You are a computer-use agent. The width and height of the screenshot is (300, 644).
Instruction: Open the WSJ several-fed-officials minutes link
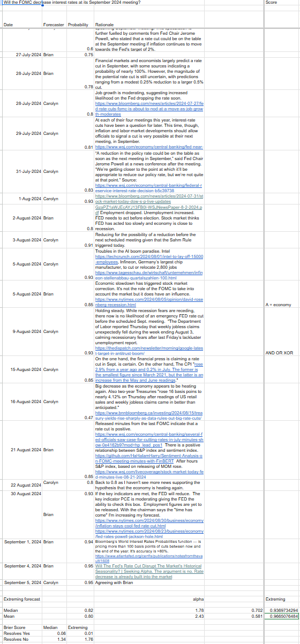pos(149,441)
